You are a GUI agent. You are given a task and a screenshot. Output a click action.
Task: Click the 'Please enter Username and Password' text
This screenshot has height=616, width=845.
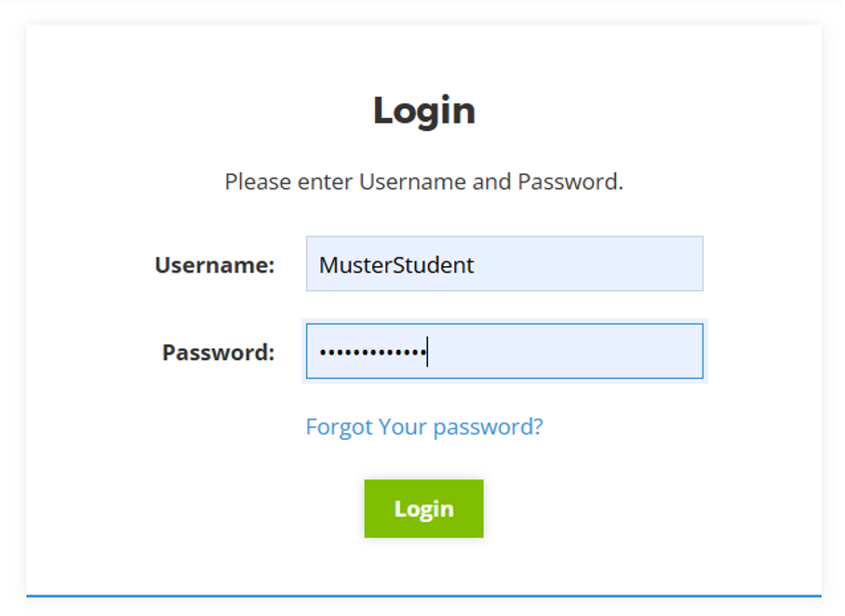[423, 181]
